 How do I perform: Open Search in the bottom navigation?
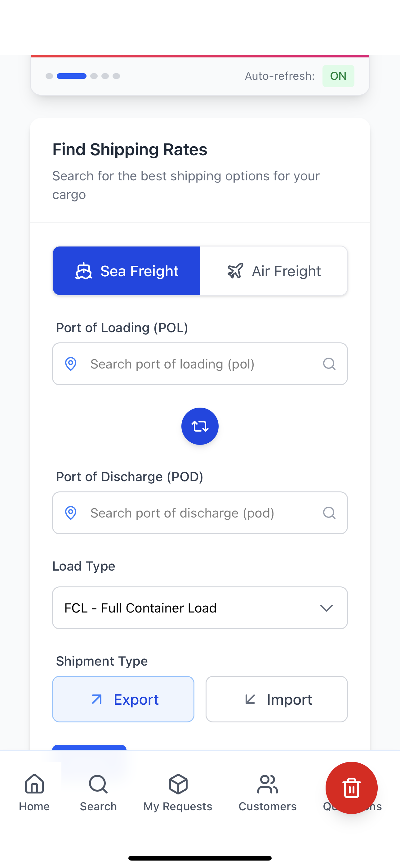(98, 792)
